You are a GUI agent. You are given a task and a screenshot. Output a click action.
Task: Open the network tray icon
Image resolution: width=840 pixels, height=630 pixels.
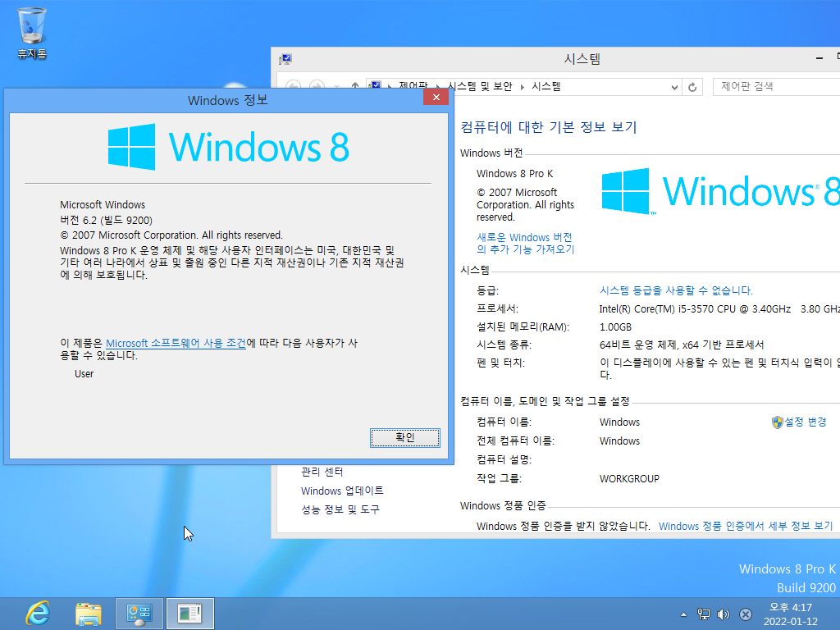703,614
